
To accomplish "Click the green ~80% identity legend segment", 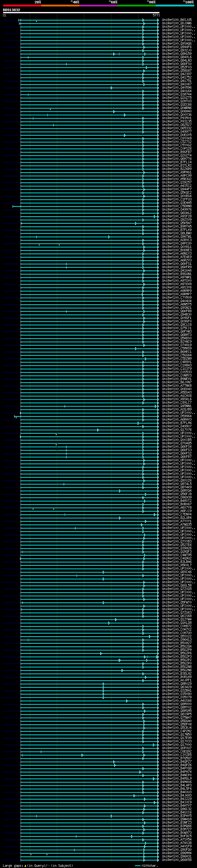I will [x=137, y=6].
